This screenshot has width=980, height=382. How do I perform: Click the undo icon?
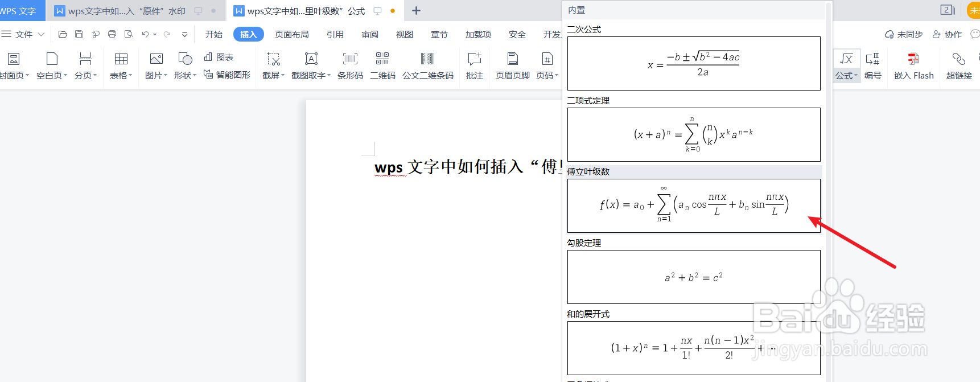point(146,34)
